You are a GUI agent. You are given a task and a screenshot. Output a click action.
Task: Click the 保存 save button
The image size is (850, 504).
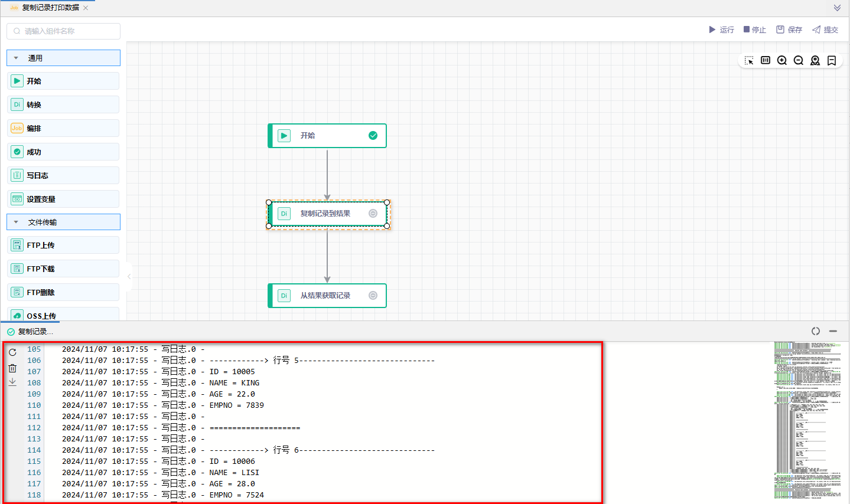click(789, 30)
